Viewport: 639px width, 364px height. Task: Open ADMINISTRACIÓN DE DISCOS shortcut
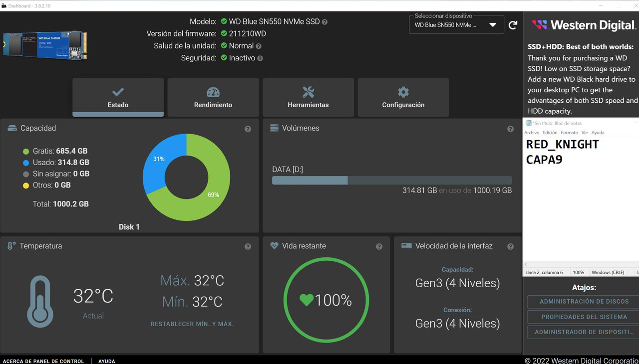tap(583, 301)
